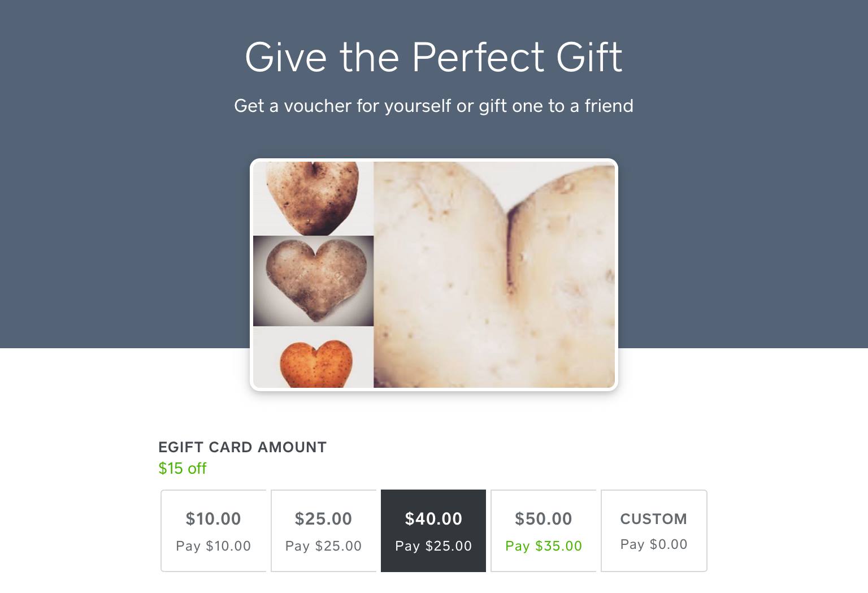Click 'Pay $25.00' under the $25.00 price
This screenshot has width=868, height=593.
(323, 546)
